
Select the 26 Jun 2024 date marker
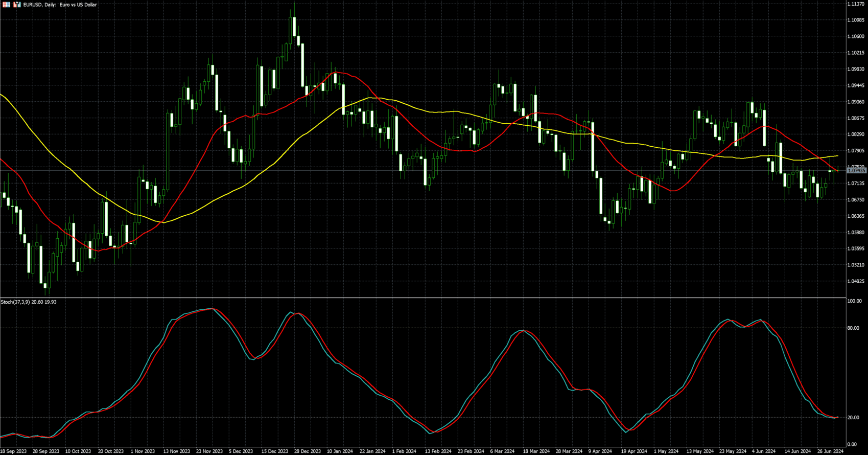[830, 451]
